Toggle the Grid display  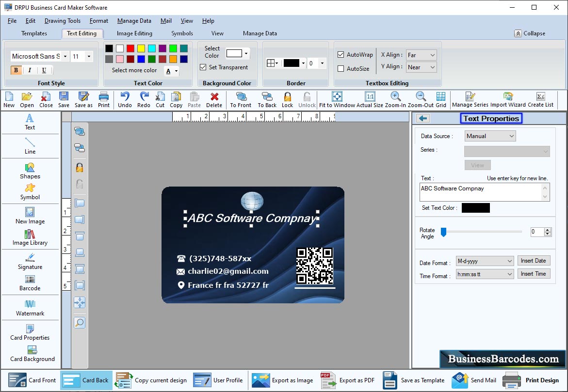tap(441, 100)
